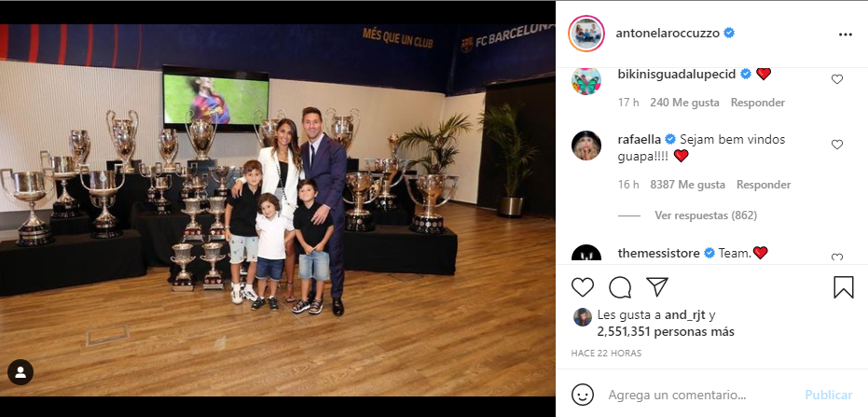
Task: Click the Publicar button
Action: point(829,396)
